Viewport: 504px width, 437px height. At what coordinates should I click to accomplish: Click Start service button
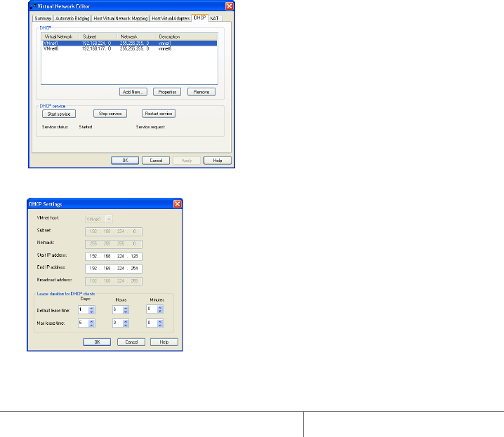pyautogui.click(x=59, y=114)
